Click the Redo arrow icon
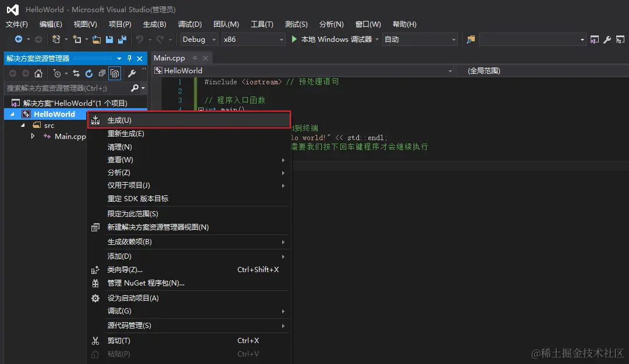The height and width of the screenshot is (364, 629). tap(160, 40)
